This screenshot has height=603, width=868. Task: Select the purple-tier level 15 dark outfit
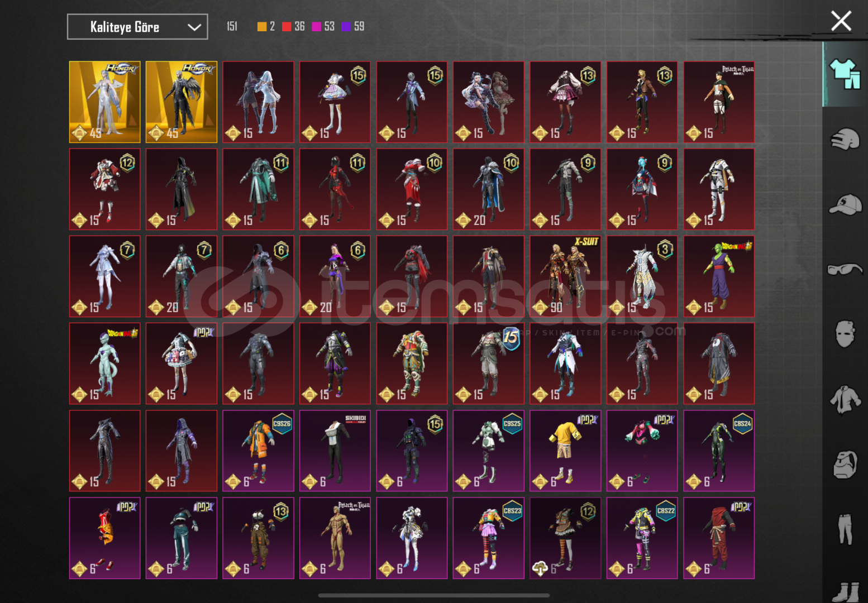pyautogui.click(x=412, y=451)
